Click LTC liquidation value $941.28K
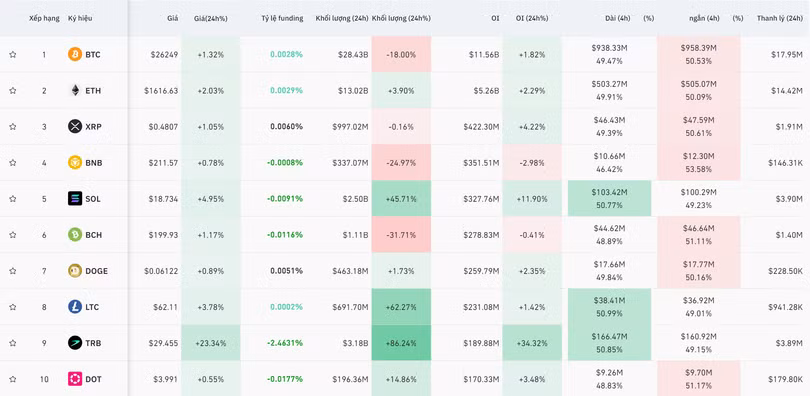This screenshot has width=810, height=396. pos(785,307)
